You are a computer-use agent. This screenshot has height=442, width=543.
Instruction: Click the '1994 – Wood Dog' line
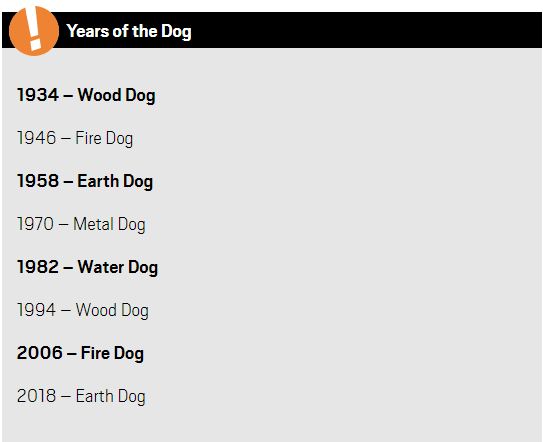click(x=83, y=310)
